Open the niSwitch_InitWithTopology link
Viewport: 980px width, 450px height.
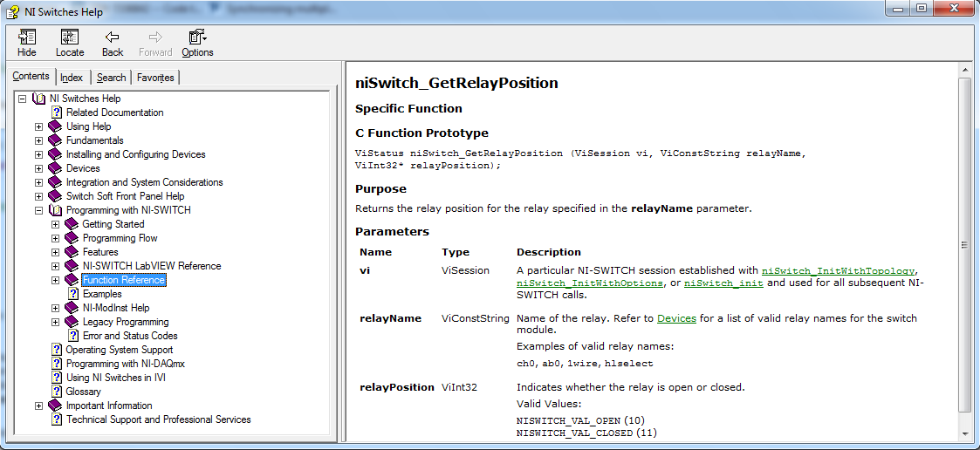[838, 271]
